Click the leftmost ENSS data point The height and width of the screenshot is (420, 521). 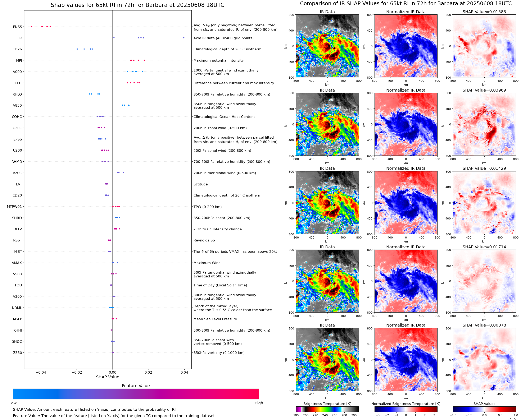32,27
